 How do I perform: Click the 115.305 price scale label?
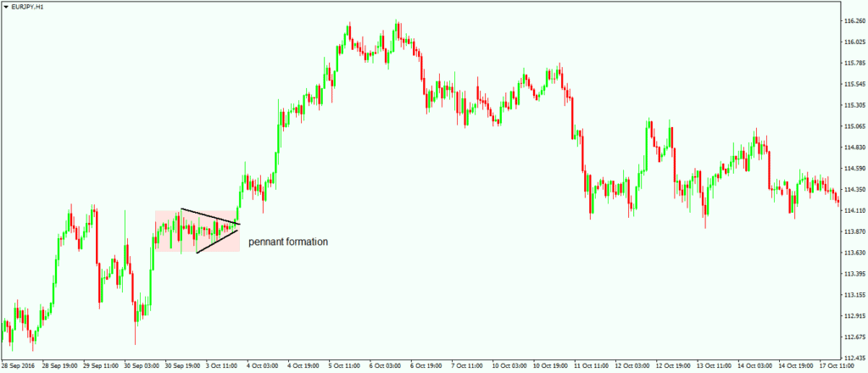854,105
